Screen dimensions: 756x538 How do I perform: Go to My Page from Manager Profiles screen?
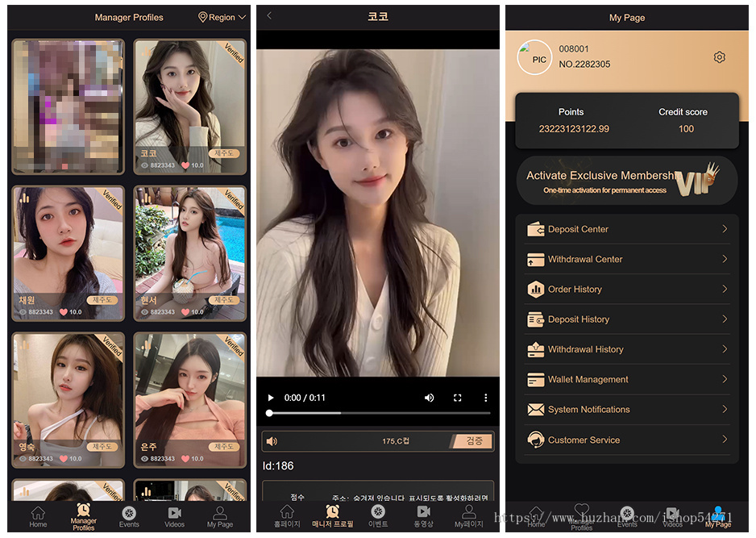220,516
